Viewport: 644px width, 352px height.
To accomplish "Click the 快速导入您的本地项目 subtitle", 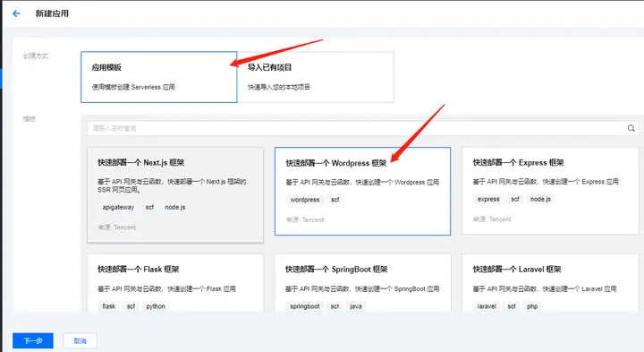I will coord(279,87).
